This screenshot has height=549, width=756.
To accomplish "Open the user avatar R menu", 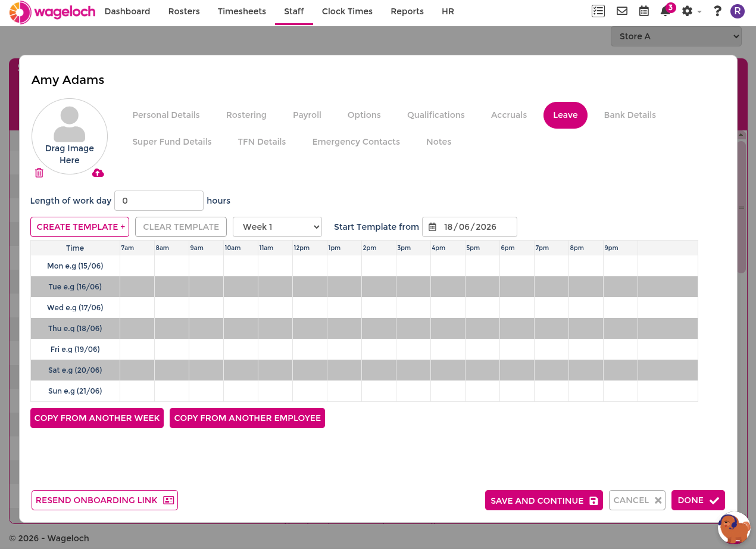I will click(738, 11).
